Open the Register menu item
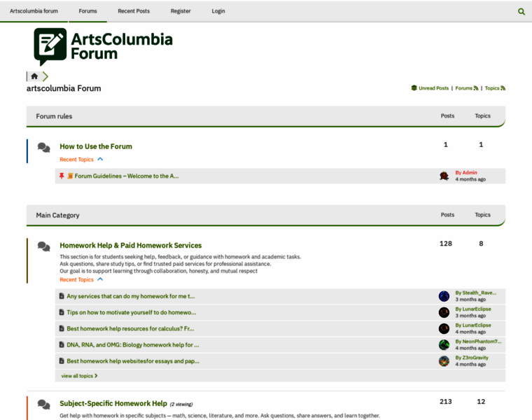This screenshot has width=532, height=420. (181, 11)
